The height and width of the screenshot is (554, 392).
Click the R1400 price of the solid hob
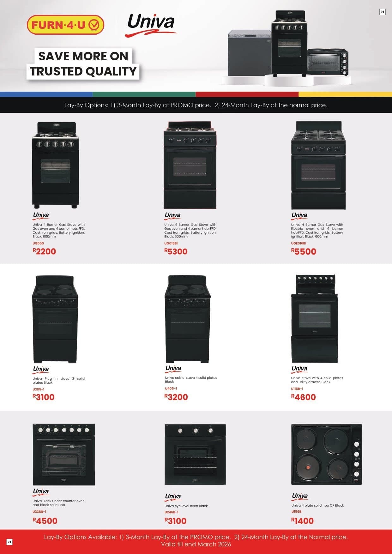click(x=302, y=521)
